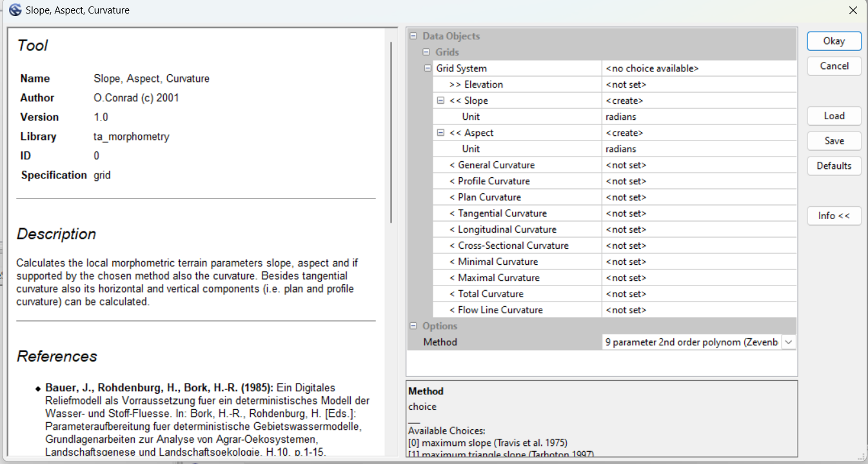Click the Okay button
The height and width of the screenshot is (464, 868).
(834, 41)
